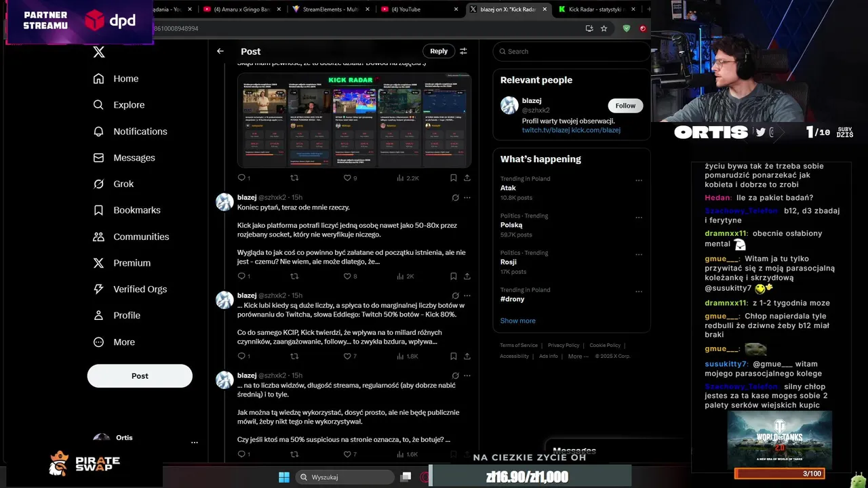The height and width of the screenshot is (488, 868).
Task: Repost the Kick Radar image post
Action: click(294, 178)
